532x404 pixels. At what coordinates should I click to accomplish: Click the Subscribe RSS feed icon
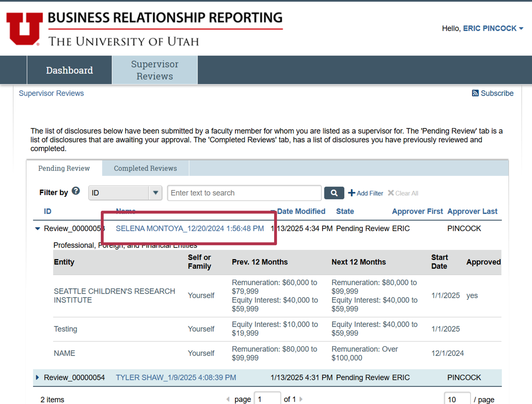475,93
